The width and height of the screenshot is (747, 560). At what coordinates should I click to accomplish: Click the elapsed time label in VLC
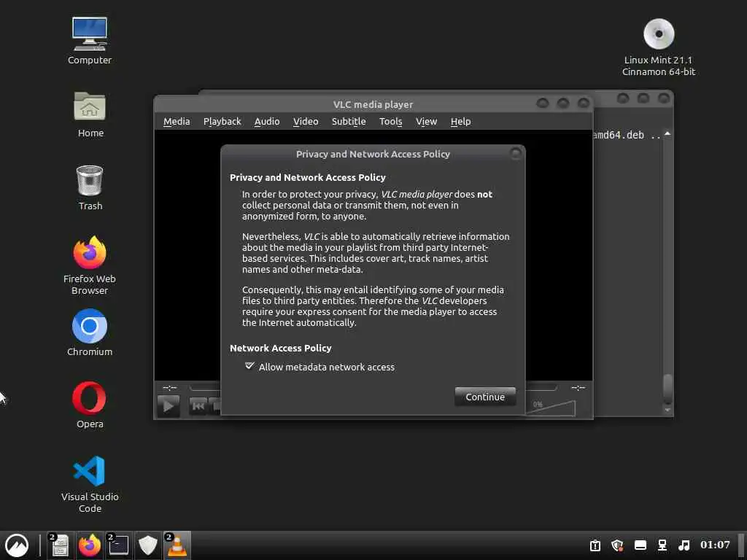pos(170,388)
